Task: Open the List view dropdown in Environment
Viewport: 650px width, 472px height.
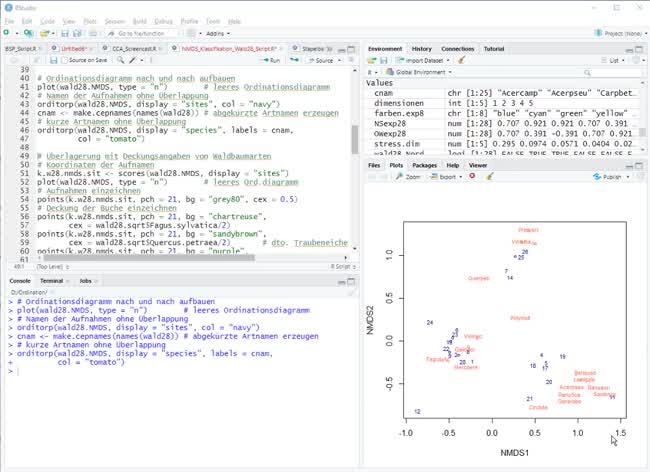Action: [614, 61]
